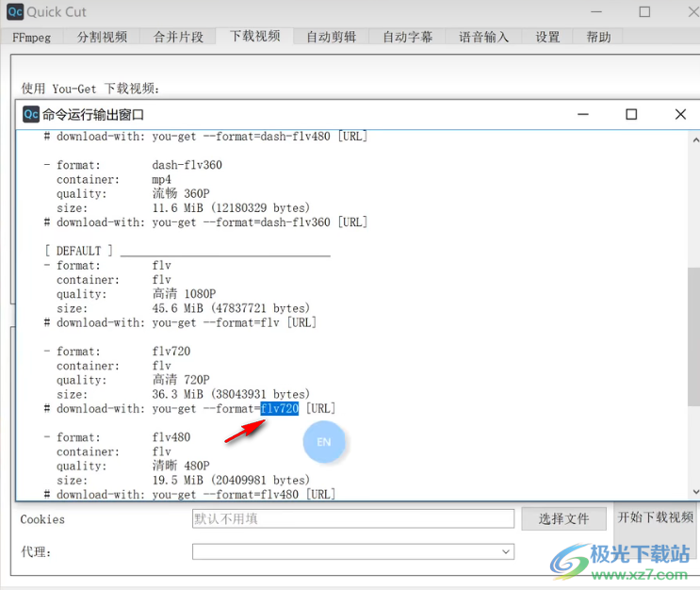Click '36.3 MiB (38043931 bytes)' size line

(x=231, y=394)
